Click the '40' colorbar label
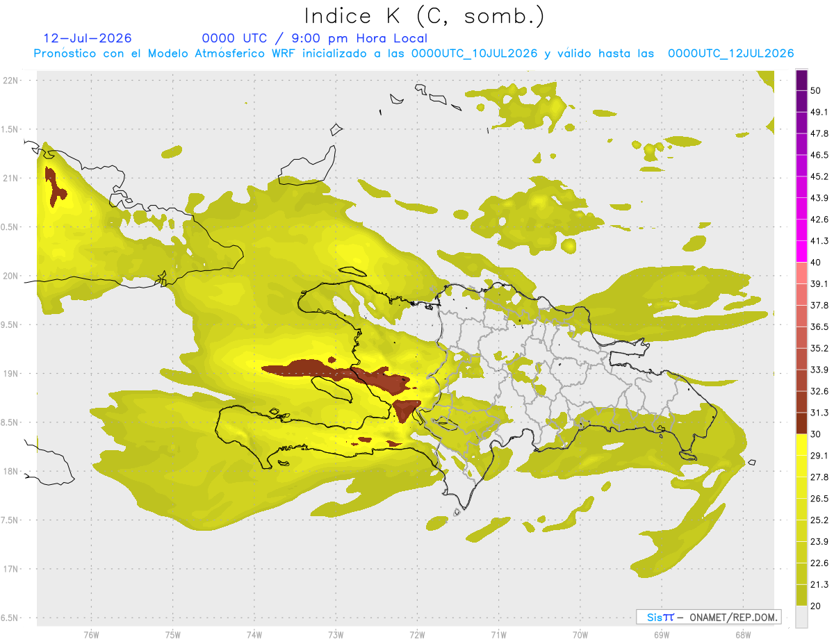 (x=816, y=263)
